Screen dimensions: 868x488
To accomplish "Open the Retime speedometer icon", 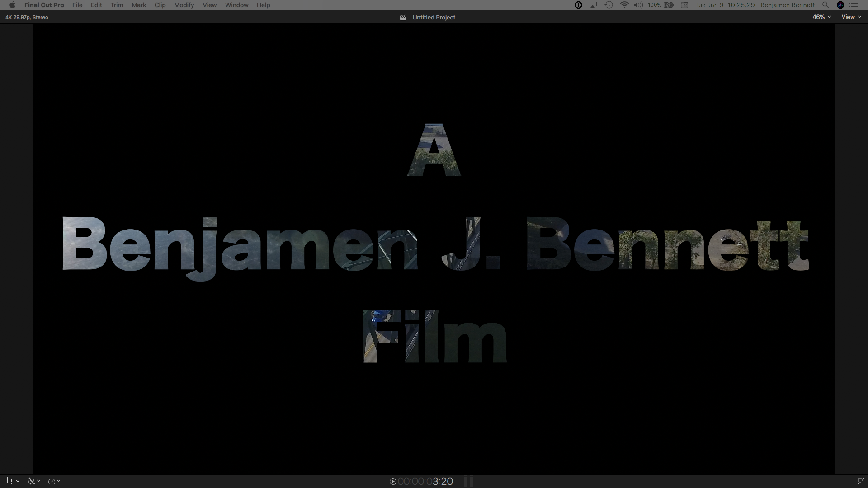I will pos(52,481).
